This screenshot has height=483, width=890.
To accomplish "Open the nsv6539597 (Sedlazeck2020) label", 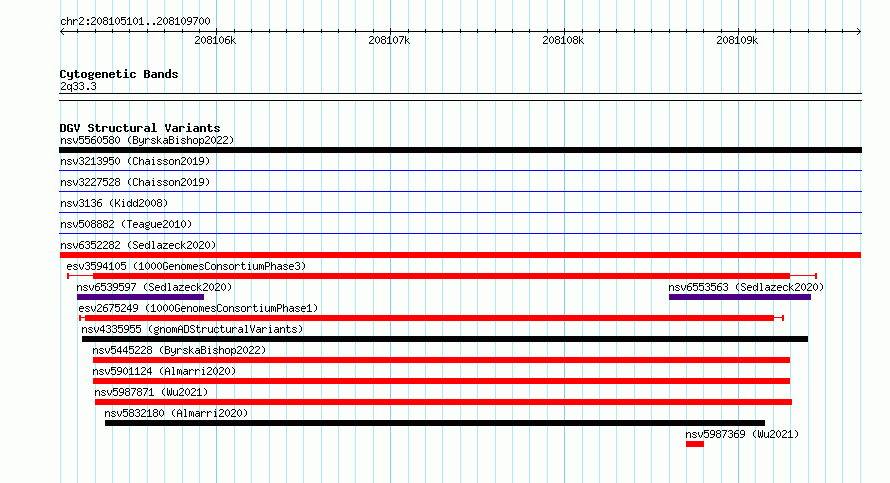I will click(154, 287).
